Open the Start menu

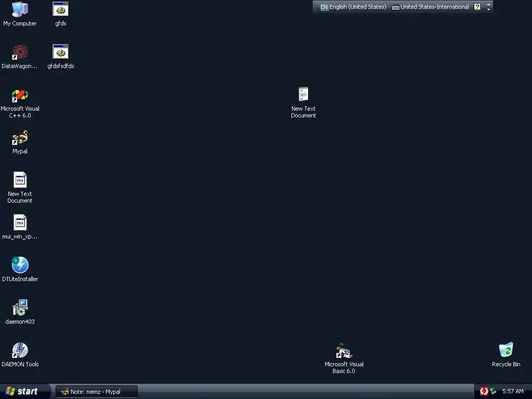(25, 392)
